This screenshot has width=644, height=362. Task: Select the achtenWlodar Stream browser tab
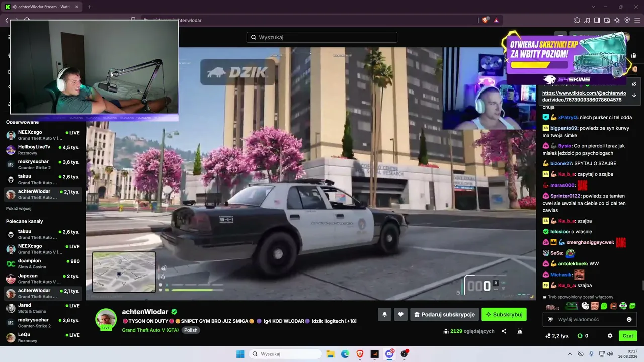click(x=43, y=7)
